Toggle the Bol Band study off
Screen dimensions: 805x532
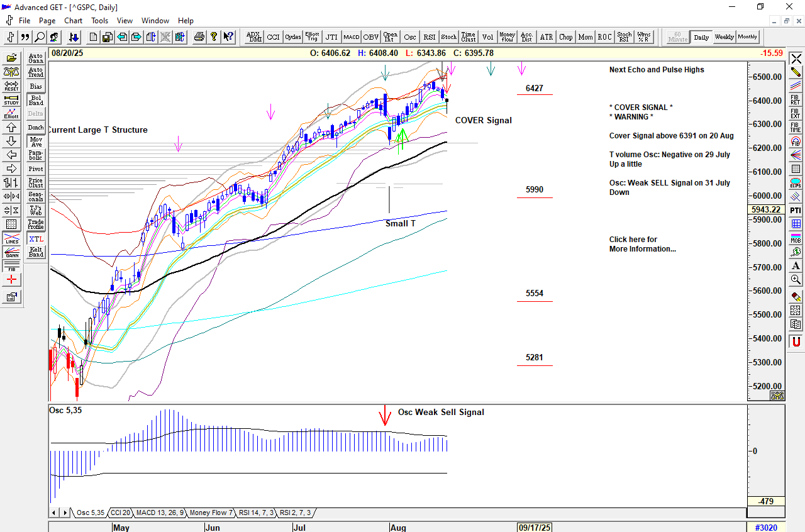pyautogui.click(x=36, y=100)
